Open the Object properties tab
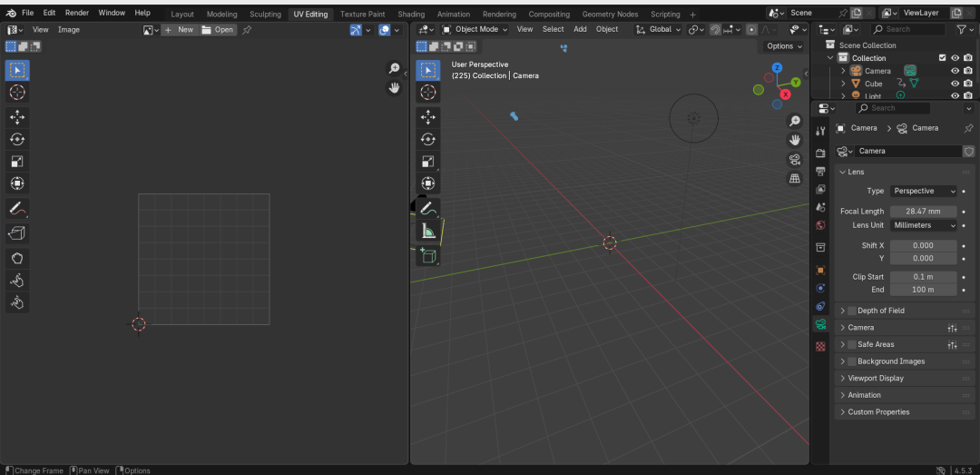The image size is (980, 475). pos(820,270)
